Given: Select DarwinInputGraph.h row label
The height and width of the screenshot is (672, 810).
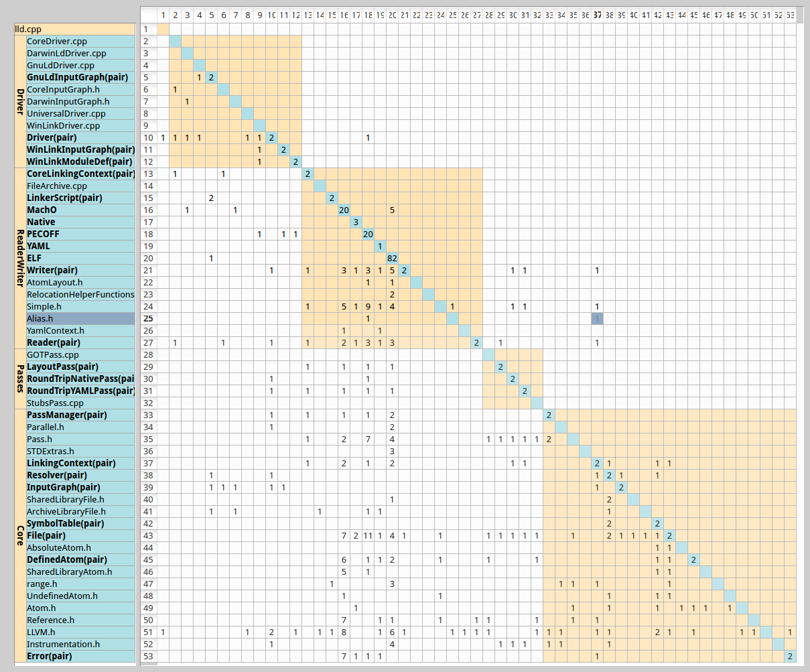Looking at the screenshot, I should pyautogui.click(x=80, y=102).
